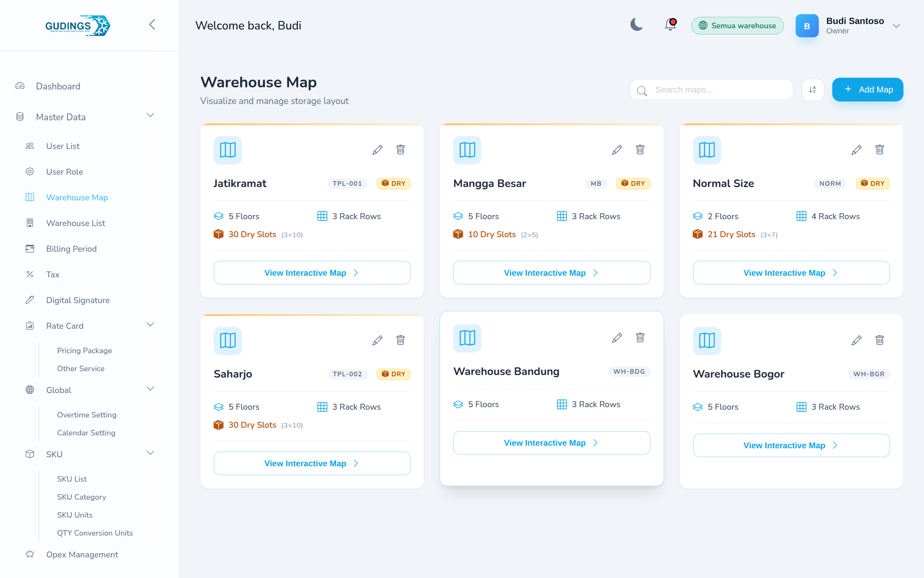Click the 10 Dry Slots text
This screenshot has width=924, height=578.
click(x=492, y=234)
